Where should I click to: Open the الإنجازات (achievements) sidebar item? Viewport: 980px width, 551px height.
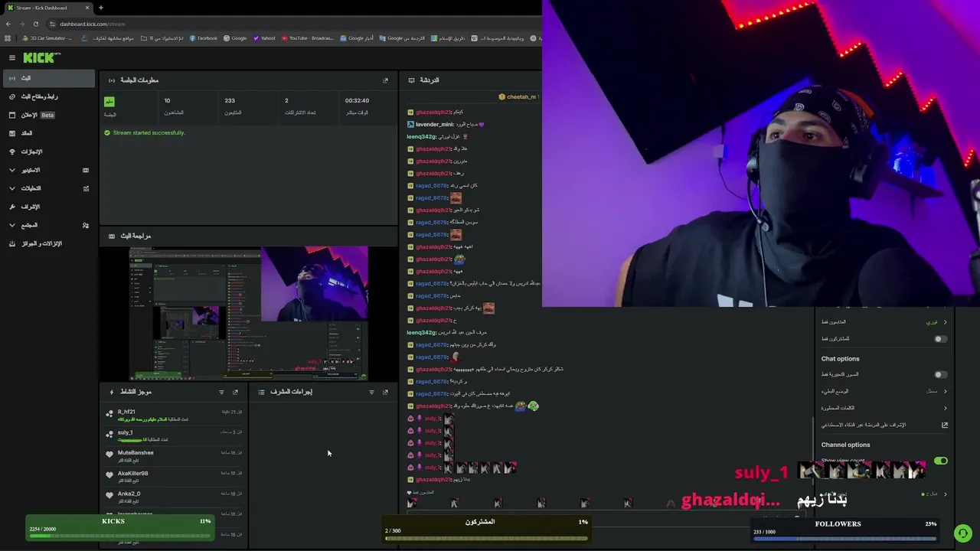(49, 152)
